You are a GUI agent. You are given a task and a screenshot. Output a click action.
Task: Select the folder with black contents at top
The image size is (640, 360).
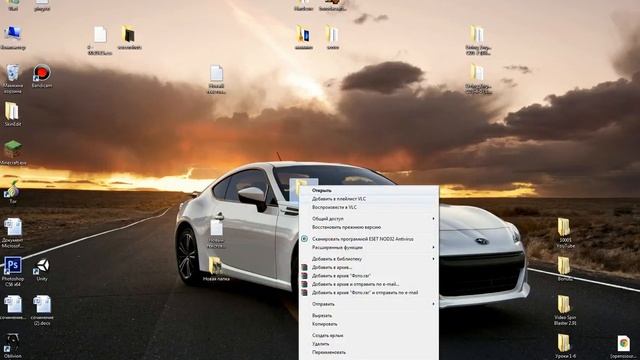(129, 34)
